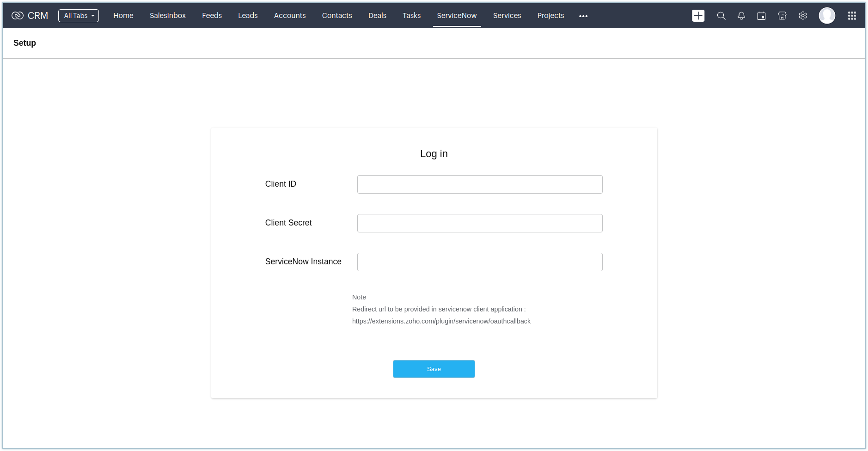This screenshot has height=451, width=868.
Task: Open the marketplace store icon
Action: click(782, 16)
